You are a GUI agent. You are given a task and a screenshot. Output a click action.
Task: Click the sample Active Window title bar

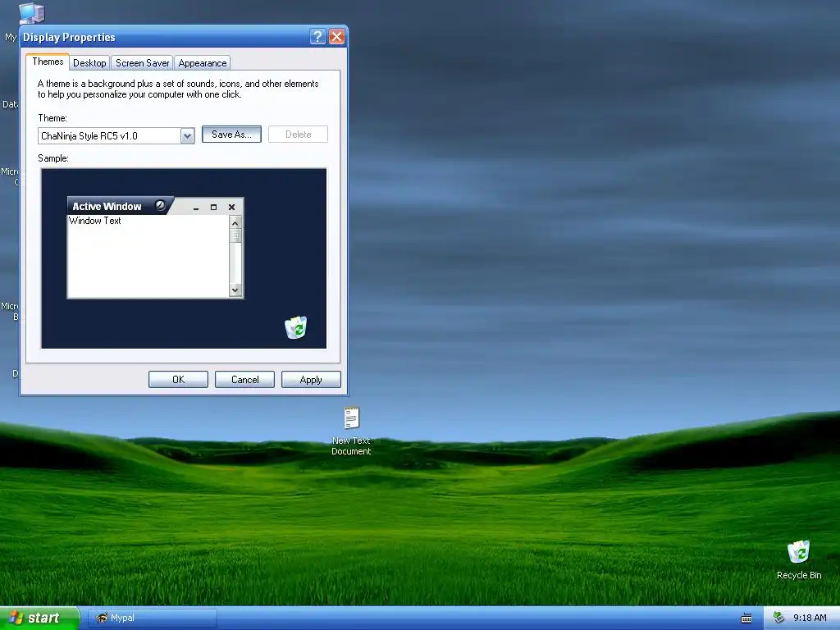tap(155, 206)
